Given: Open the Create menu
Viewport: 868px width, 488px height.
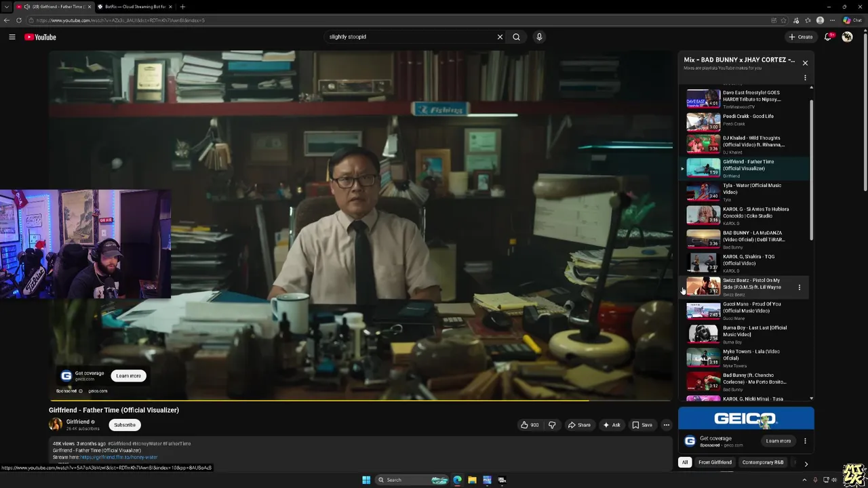Looking at the screenshot, I should coord(800,37).
